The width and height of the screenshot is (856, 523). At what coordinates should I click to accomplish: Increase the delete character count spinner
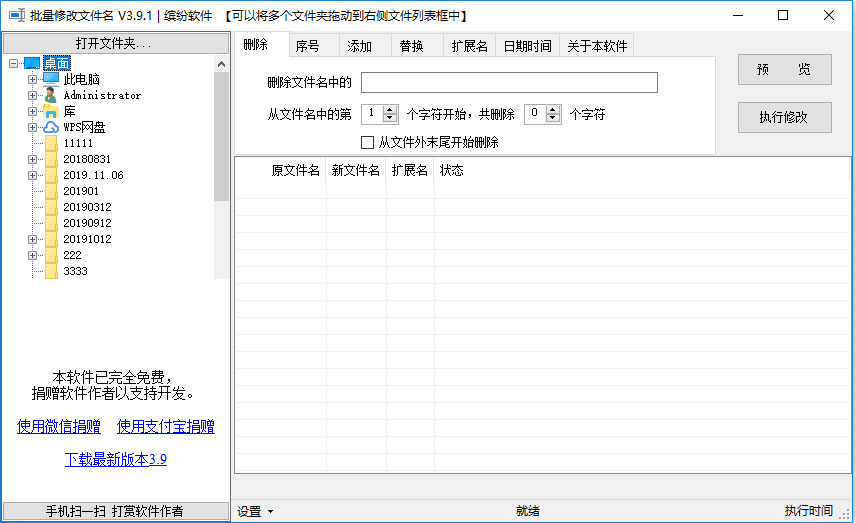(553, 110)
